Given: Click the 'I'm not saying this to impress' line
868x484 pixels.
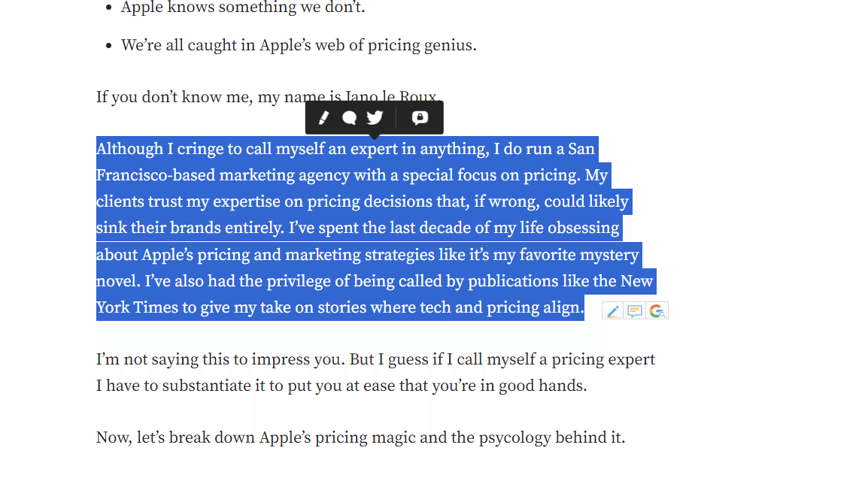Looking at the screenshot, I should [x=375, y=359].
